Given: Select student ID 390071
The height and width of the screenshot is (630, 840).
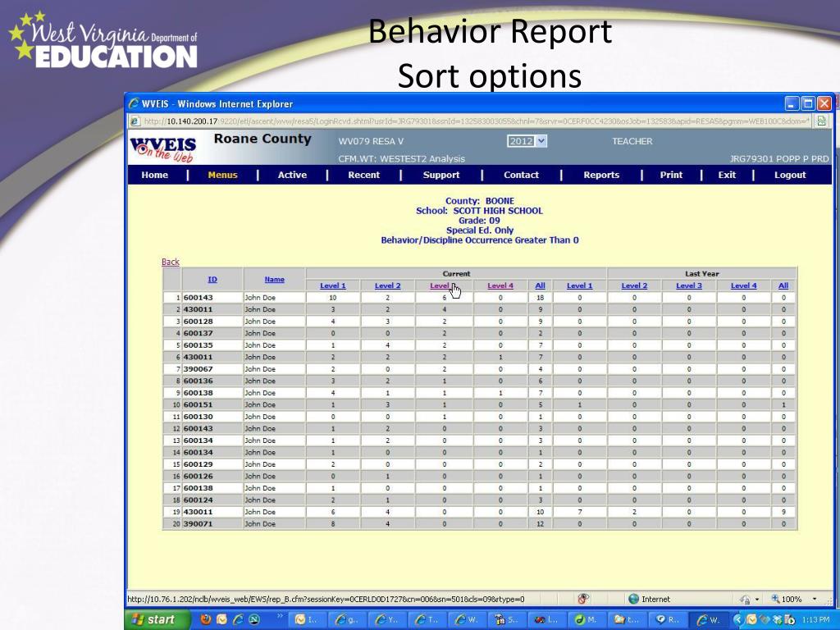Looking at the screenshot, I should [199, 524].
